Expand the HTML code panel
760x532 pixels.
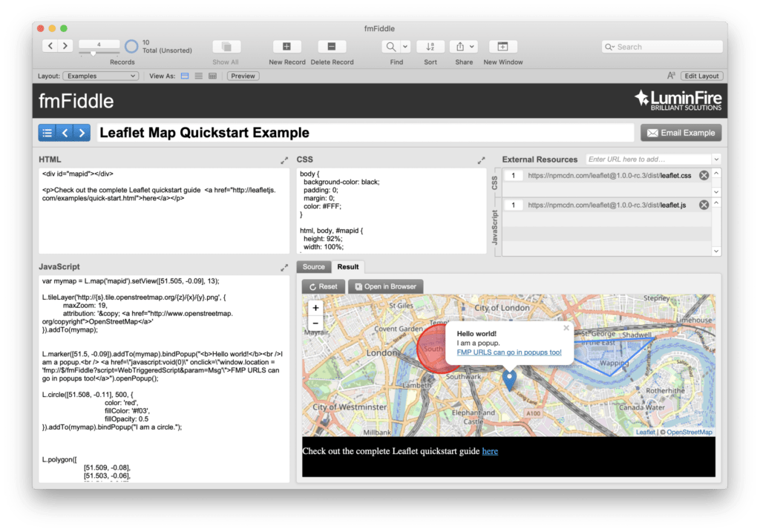284,159
